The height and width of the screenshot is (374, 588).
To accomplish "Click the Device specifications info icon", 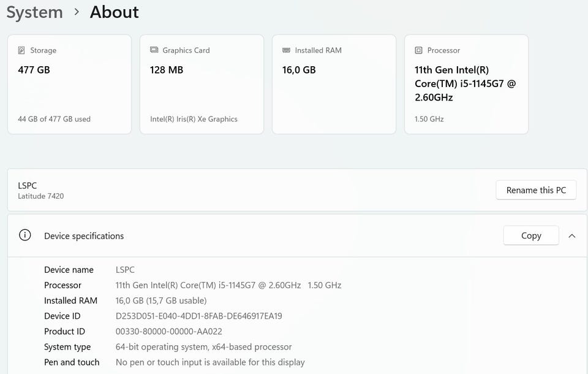I will [x=24, y=235].
